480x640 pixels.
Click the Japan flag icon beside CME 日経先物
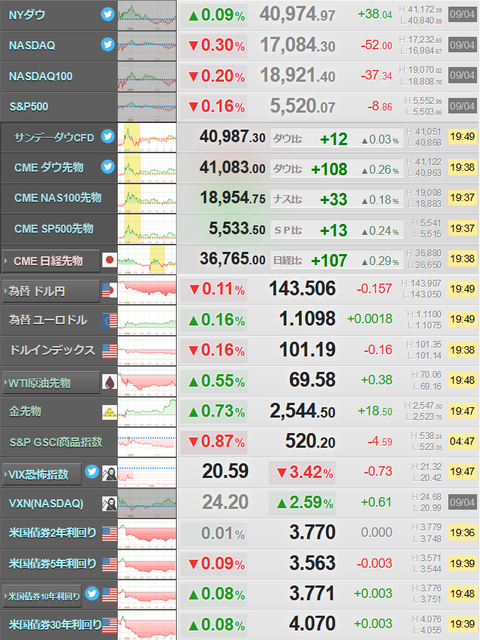pos(109,260)
